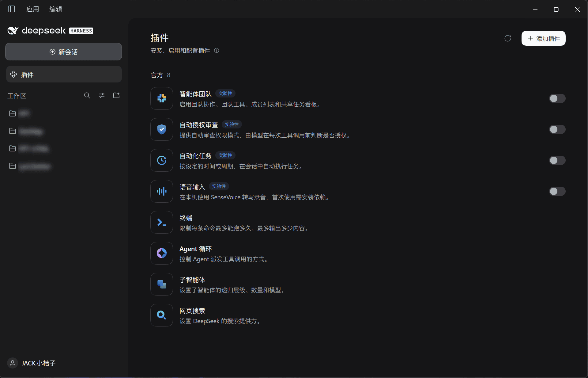Open the Agent 循环 plugin title
Viewport: 588px width, 378px height.
click(195, 249)
